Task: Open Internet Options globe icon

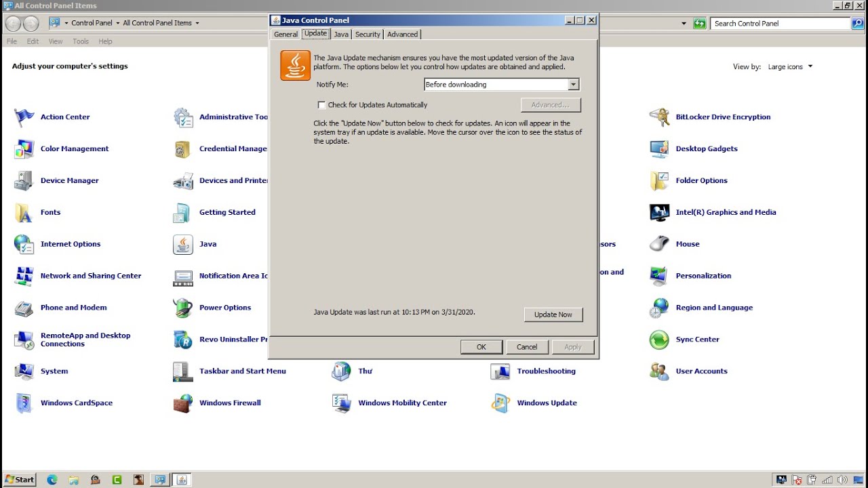Action: pos(24,245)
